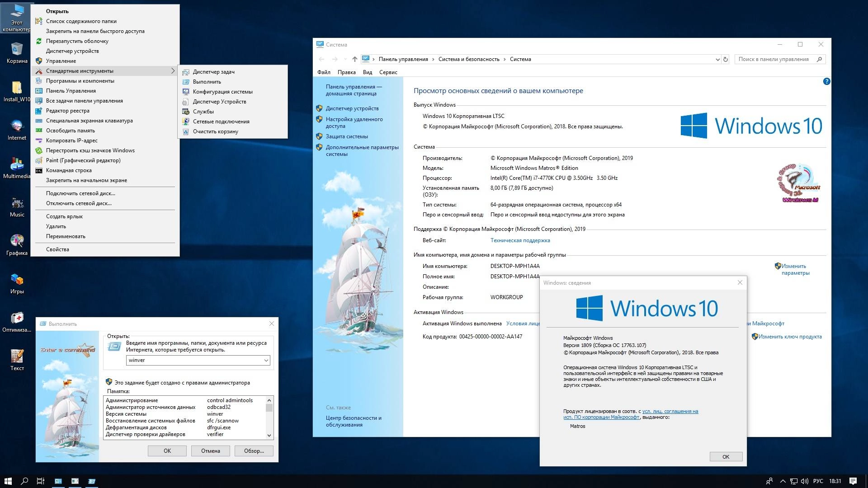Viewport: 868px width, 488px height.
Task: Click the volume icon in system tray
Action: [x=805, y=481]
